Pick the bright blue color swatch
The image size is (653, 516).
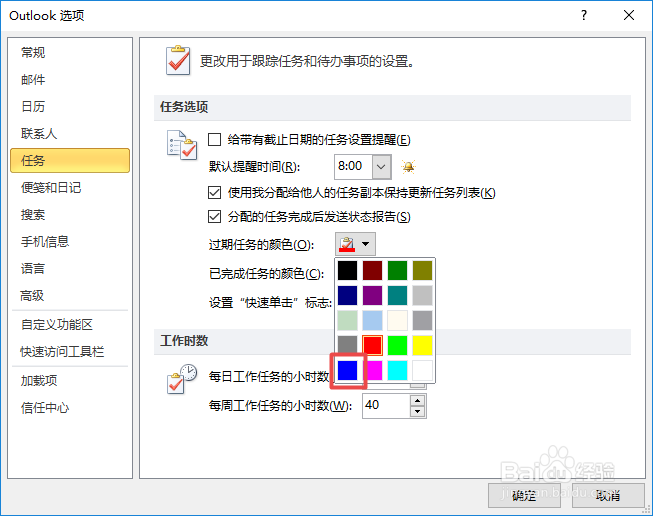pyautogui.click(x=347, y=370)
